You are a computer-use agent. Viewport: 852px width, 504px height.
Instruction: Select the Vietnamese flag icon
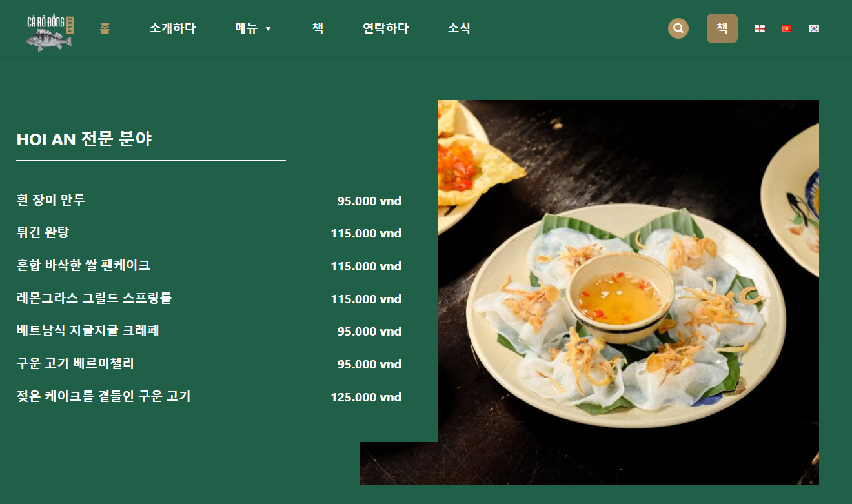tap(787, 28)
